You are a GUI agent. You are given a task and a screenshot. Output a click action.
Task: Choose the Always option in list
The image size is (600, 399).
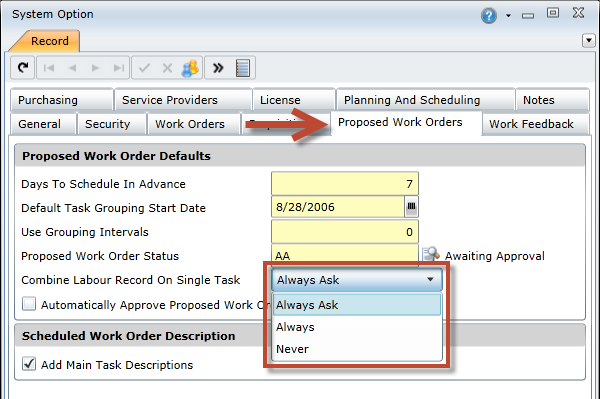[x=357, y=327]
